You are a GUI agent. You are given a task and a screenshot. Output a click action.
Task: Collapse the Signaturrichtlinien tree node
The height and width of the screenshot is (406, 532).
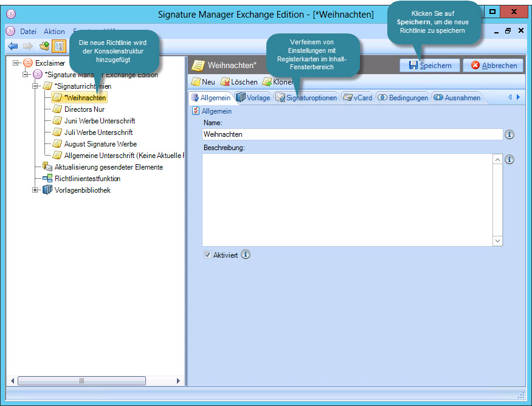(36, 86)
